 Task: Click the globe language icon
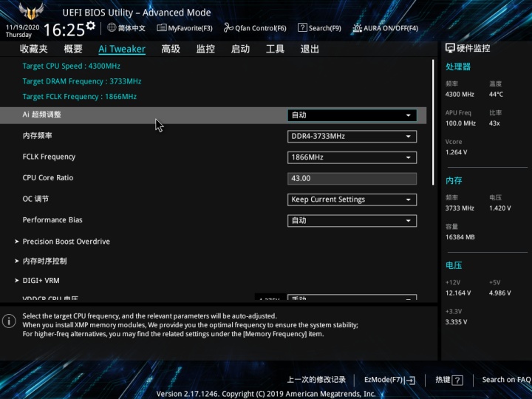click(x=112, y=27)
